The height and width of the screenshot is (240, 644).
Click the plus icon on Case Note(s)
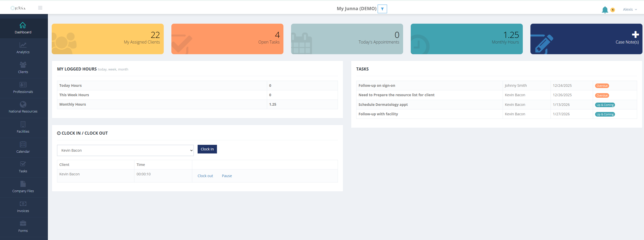pyautogui.click(x=635, y=34)
